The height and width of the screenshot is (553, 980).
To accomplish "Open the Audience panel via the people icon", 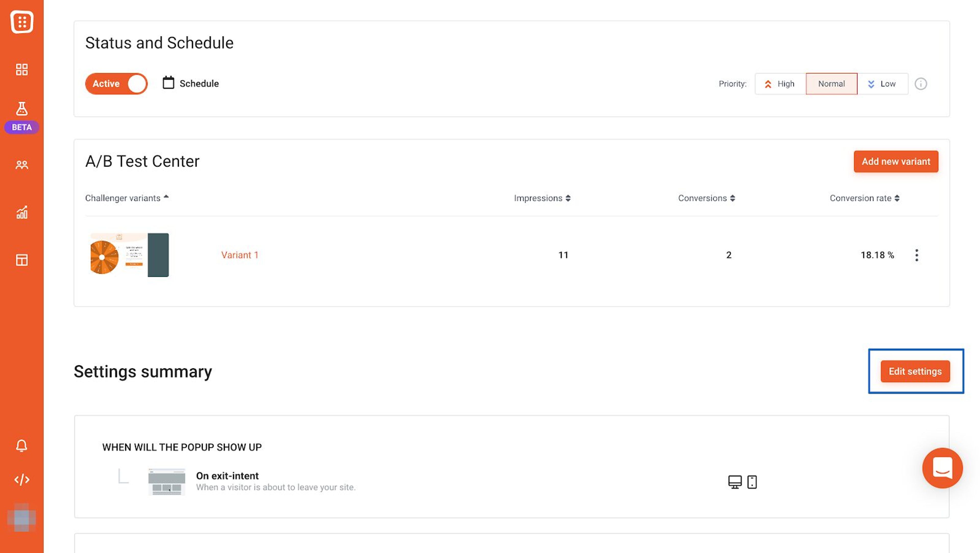I will (x=22, y=165).
